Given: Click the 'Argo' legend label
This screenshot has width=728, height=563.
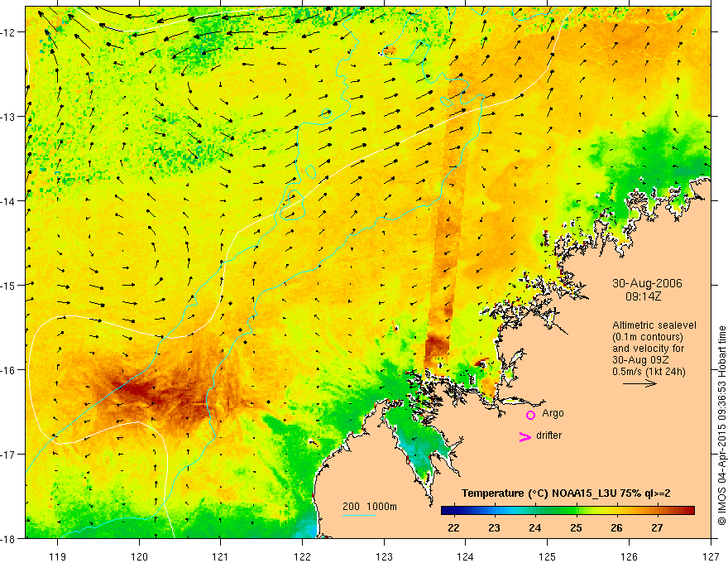Looking at the screenshot, I should (x=553, y=413).
